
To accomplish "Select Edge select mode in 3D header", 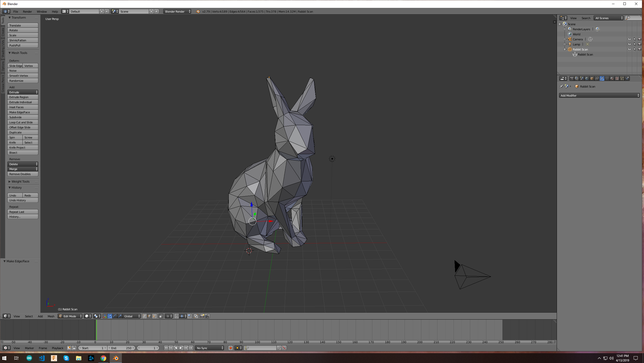I will pos(150,316).
